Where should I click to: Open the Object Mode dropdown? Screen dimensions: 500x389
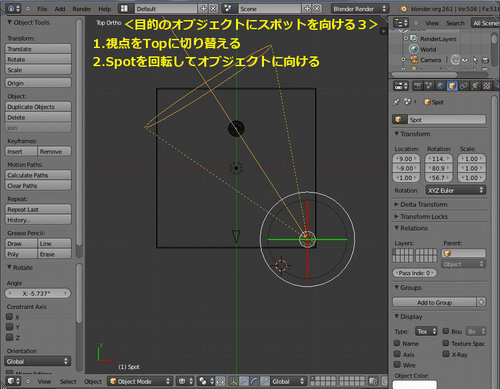coord(140,381)
